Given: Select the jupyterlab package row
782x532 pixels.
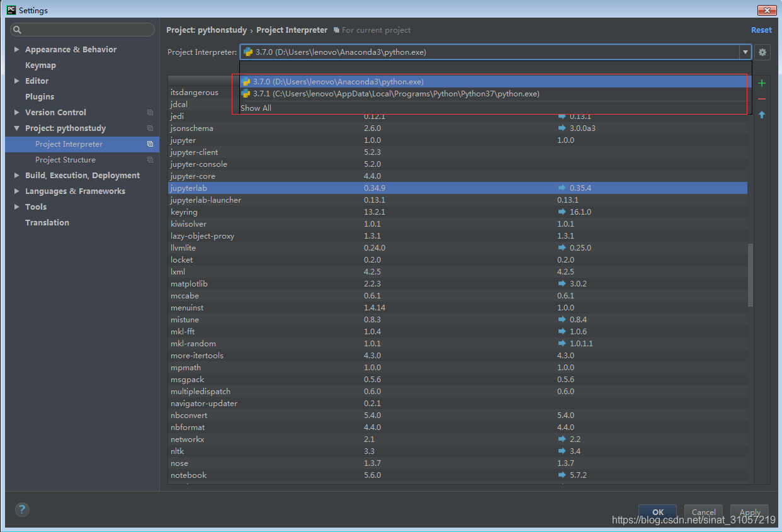Looking at the screenshot, I should pos(458,188).
